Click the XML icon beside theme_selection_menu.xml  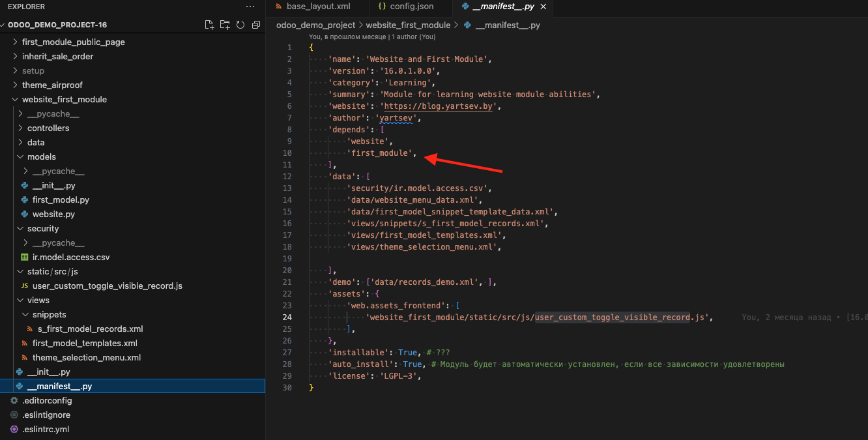pos(25,358)
